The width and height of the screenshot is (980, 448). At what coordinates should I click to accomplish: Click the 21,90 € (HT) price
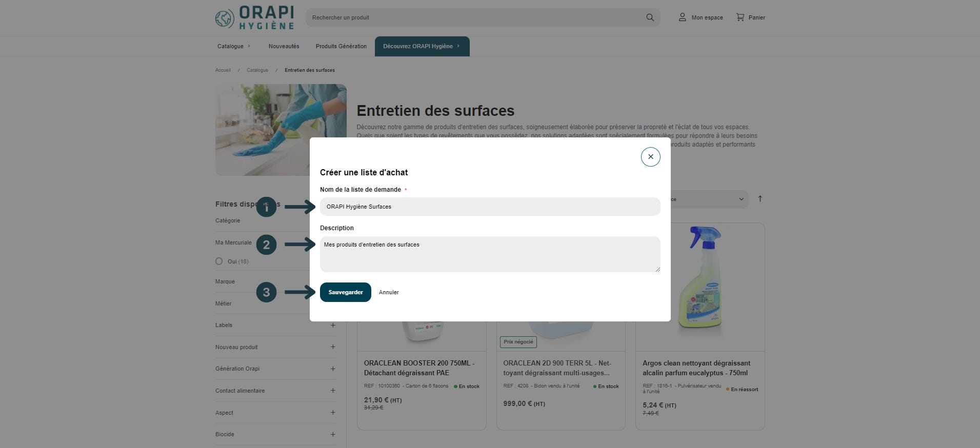point(383,400)
